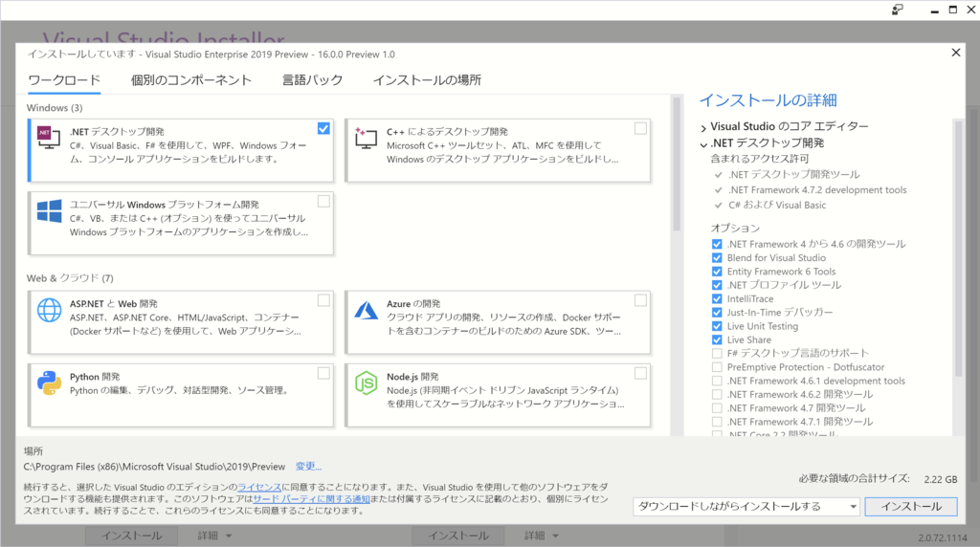Viewport: 980px width, 547px height.
Task: Uncheck the IntelliTrace option
Action: [x=717, y=299]
